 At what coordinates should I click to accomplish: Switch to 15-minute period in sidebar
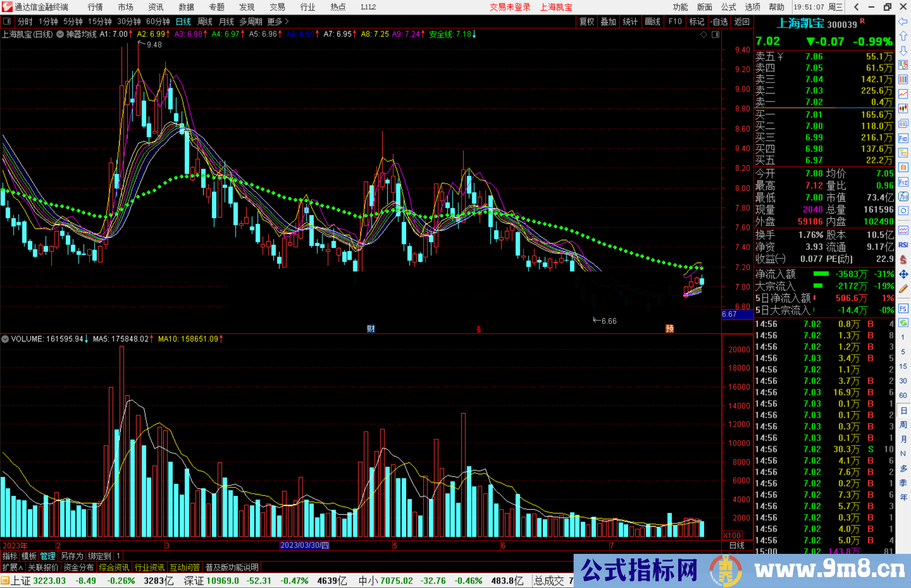tap(903, 366)
